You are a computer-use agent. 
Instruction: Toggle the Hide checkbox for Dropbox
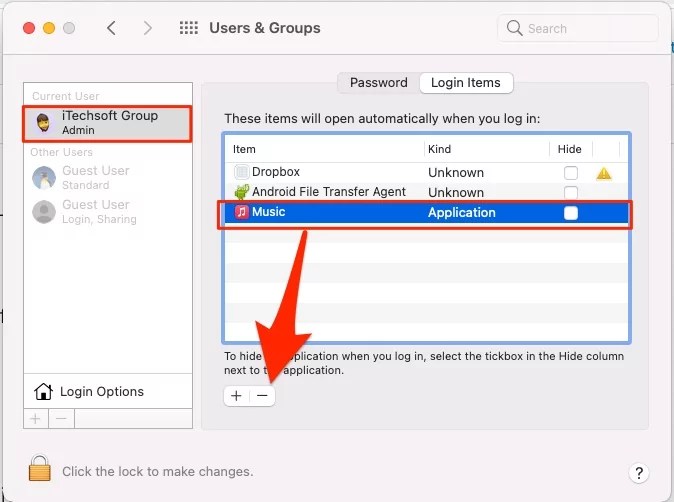(x=571, y=173)
